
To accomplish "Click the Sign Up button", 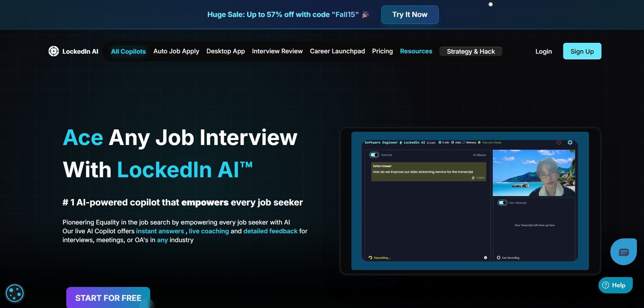I will (582, 51).
